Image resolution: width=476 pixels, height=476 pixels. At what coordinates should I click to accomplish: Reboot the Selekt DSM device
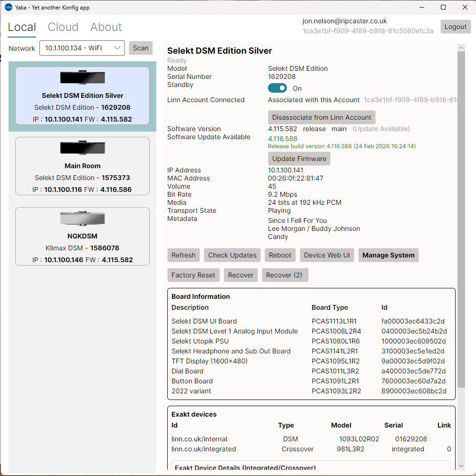pyautogui.click(x=280, y=255)
